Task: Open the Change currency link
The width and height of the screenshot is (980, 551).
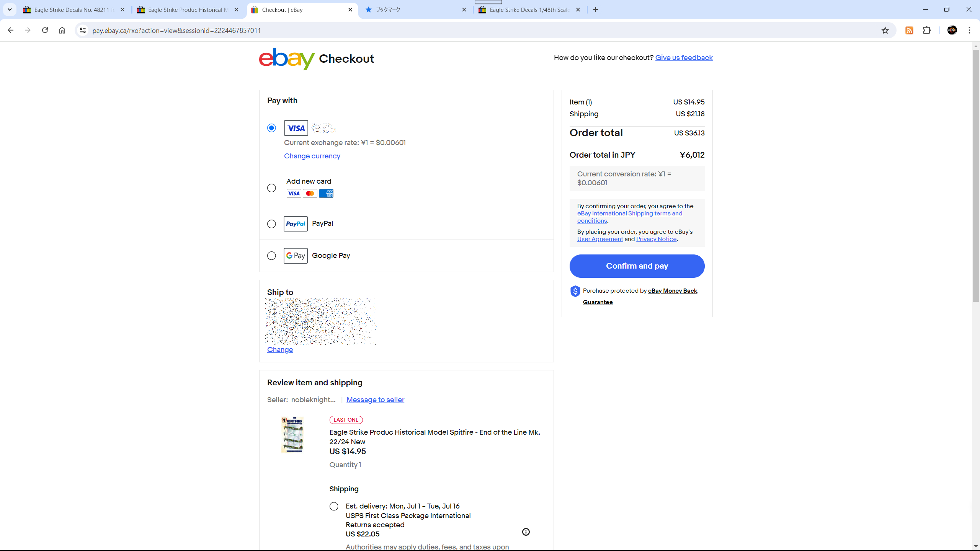Action: pos(312,156)
